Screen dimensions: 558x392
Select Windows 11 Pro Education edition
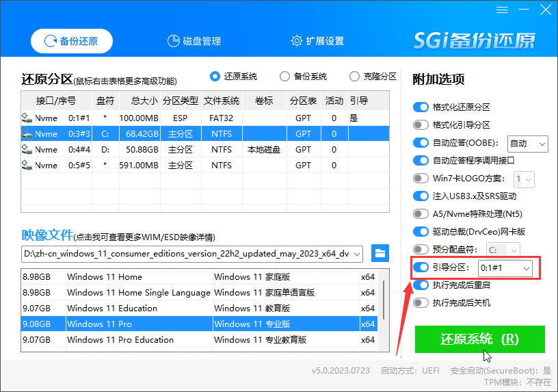click(x=199, y=339)
